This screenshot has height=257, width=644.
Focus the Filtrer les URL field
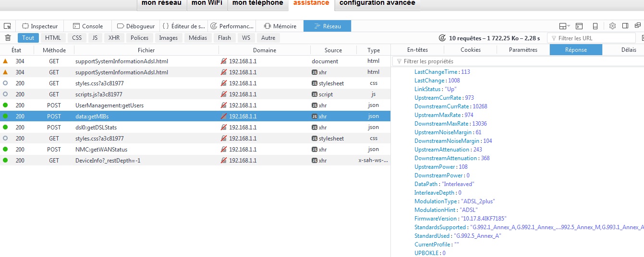click(591, 38)
